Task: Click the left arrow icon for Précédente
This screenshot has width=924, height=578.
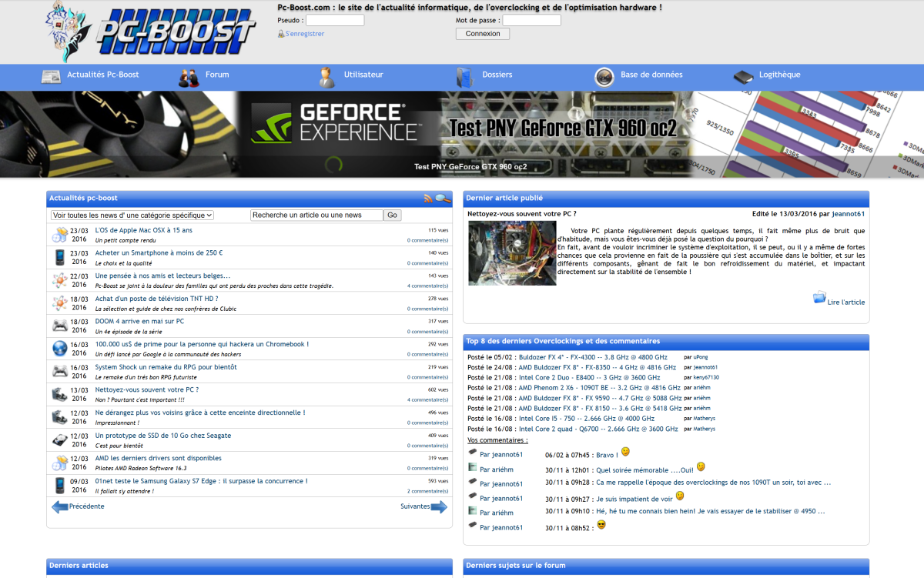Action: (59, 506)
